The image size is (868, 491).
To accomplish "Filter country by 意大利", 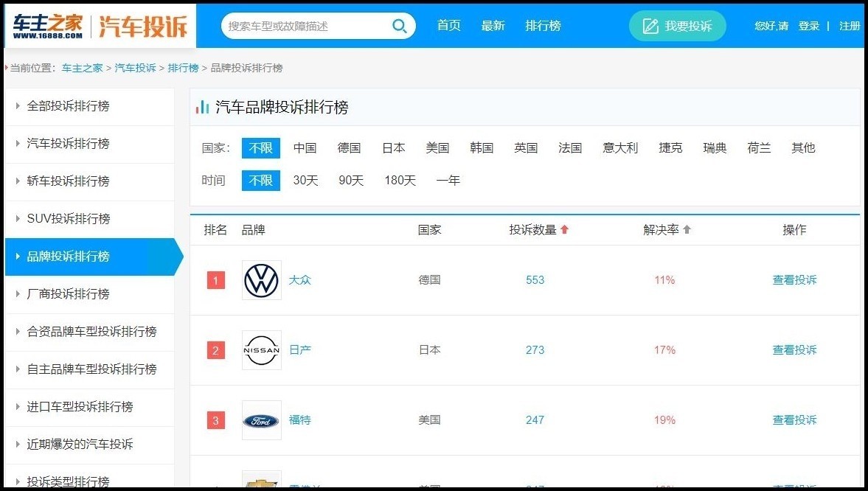I will coord(620,148).
